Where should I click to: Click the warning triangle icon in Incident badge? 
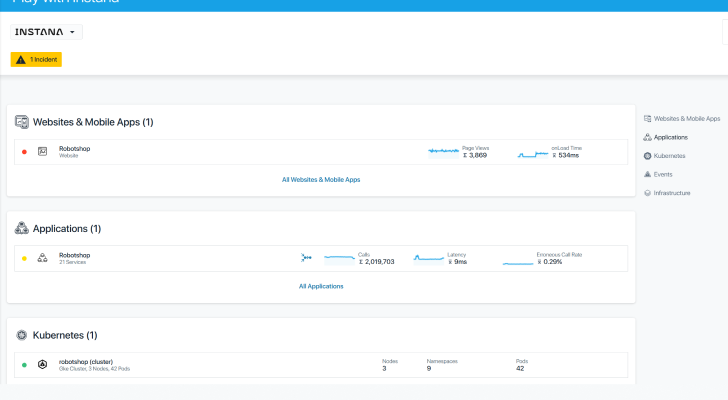coord(20,59)
